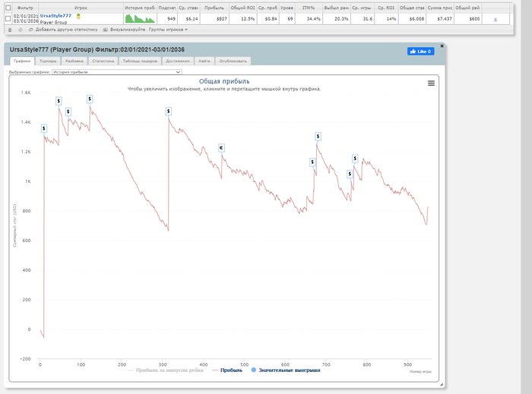Sort by the Общий рейк column header
This screenshot has width=532, height=394.
pyautogui.click(x=467, y=8)
